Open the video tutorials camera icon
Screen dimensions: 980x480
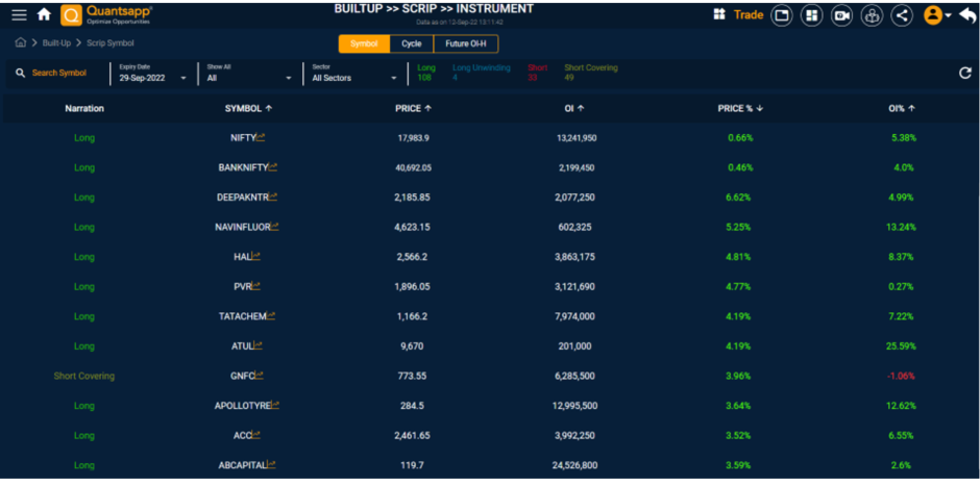(842, 15)
